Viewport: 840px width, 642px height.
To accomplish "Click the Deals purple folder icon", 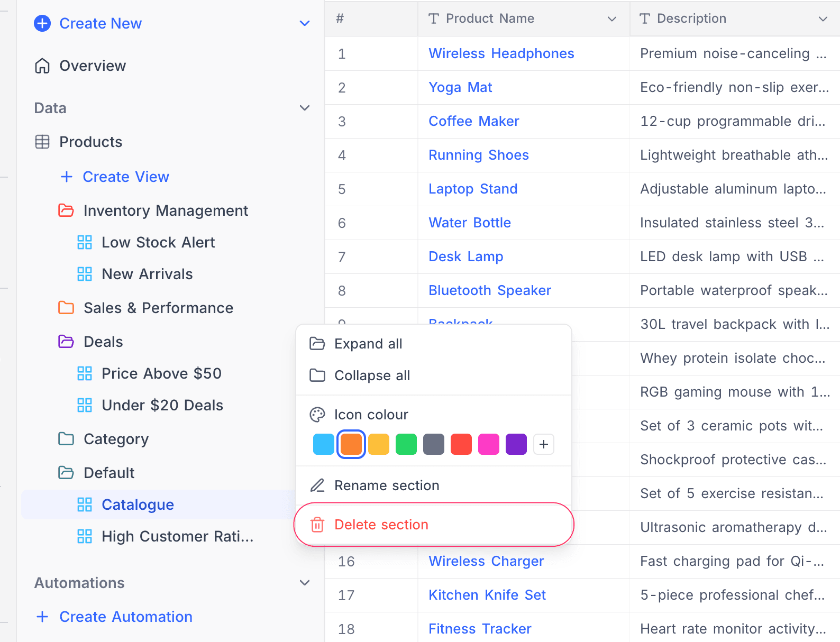I will click(66, 342).
